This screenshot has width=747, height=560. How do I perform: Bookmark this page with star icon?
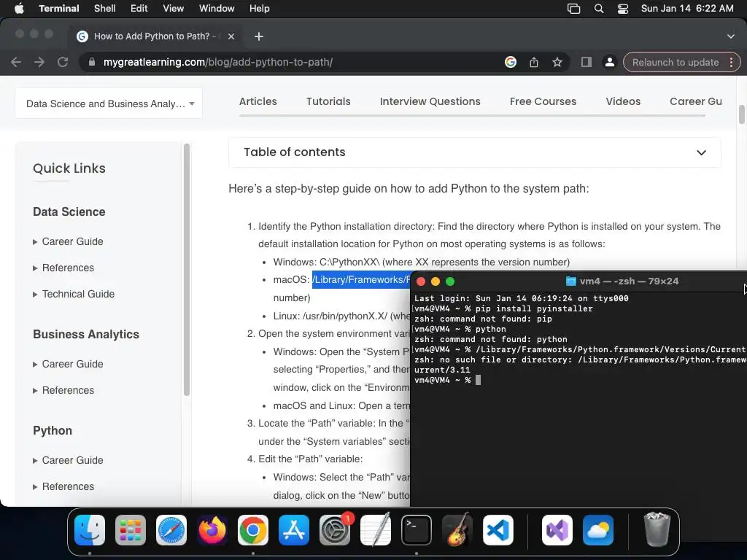click(557, 63)
